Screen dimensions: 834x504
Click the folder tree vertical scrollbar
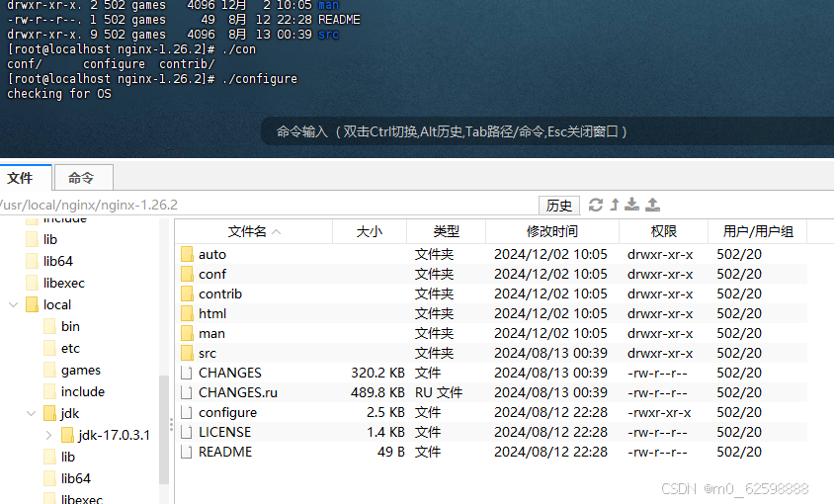pyautogui.click(x=164, y=430)
